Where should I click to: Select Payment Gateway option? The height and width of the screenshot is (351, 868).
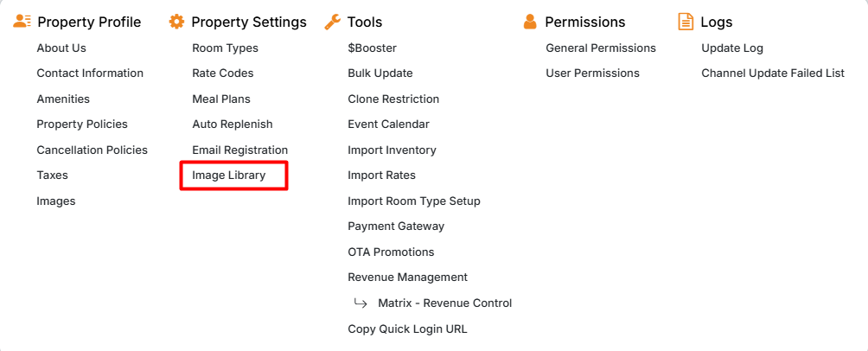coord(396,227)
